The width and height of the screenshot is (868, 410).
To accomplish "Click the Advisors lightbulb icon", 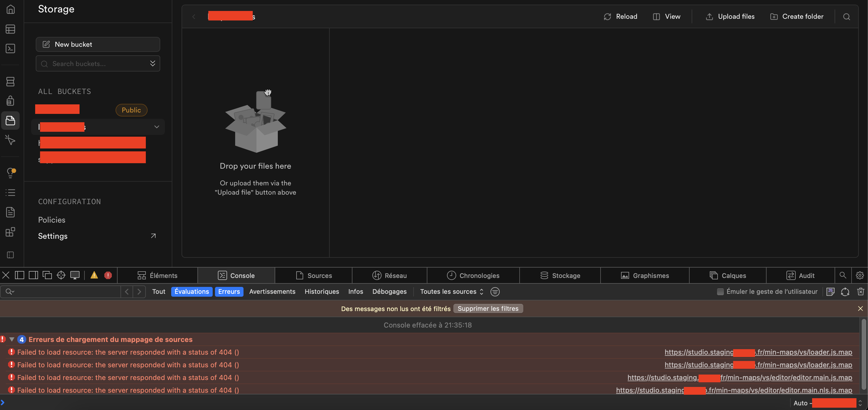I will (10, 173).
